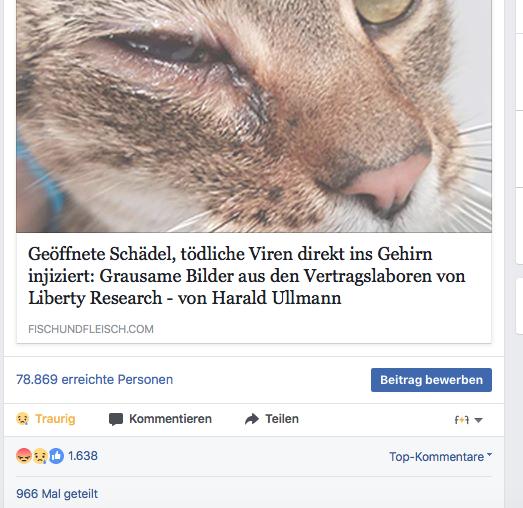This screenshot has height=508, width=523.
Task: Open the Geöffnete Schädel article headline
Action: 247,276
